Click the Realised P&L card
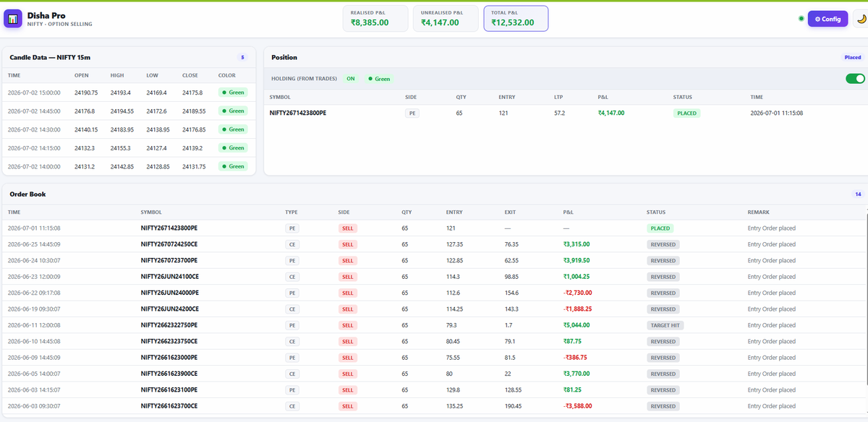This screenshot has width=868, height=422. point(375,18)
